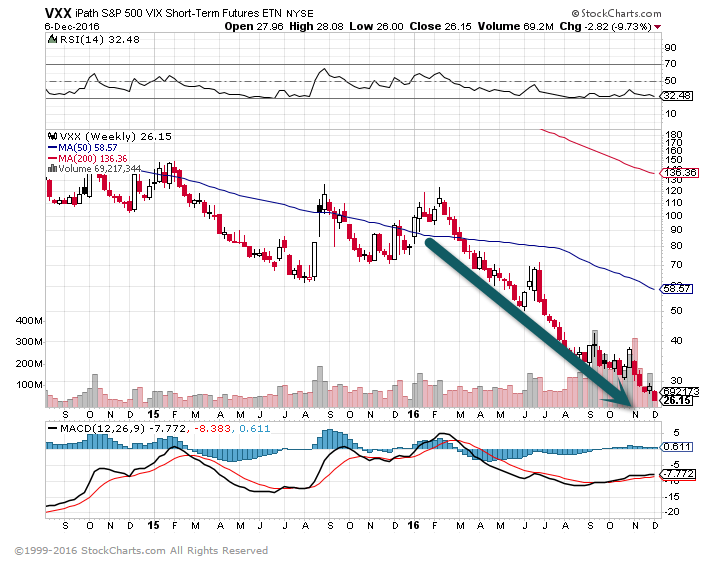This screenshot has width=728, height=569.
Task: Click the 'VXX (Weekly) 26.15' legend label
Action: pos(116,136)
